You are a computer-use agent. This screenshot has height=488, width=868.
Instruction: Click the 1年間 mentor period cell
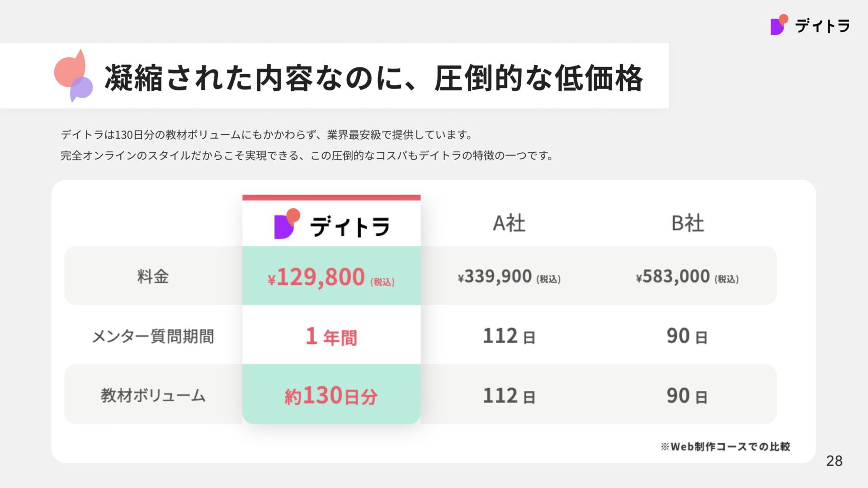click(331, 337)
